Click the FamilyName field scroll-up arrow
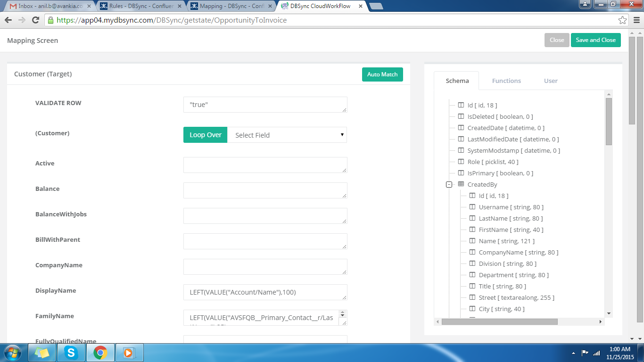The width and height of the screenshot is (644, 362). 343,313
